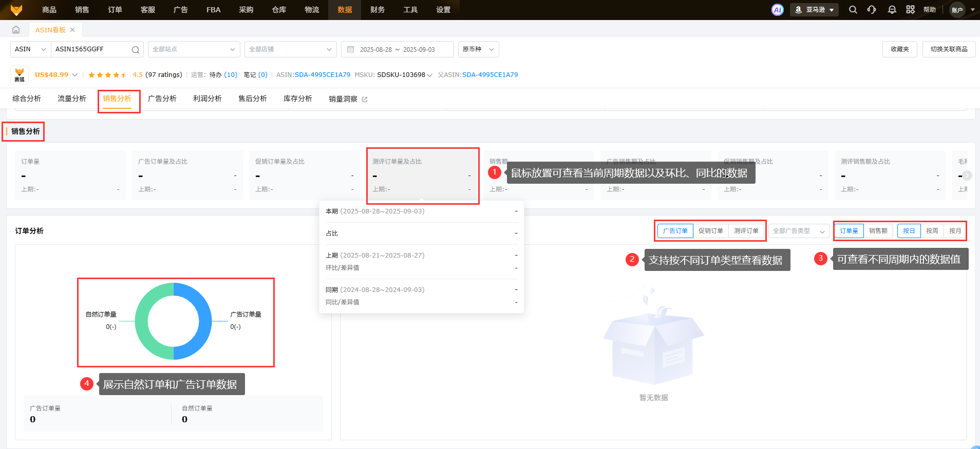Open the 账户 avatar
Image resolution: width=980 pixels, height=449 pixels.
[957, 10]
